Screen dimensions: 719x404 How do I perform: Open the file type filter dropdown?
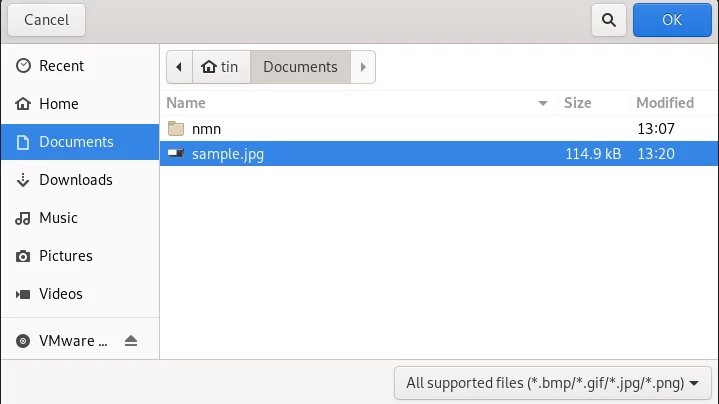pos(553,383)
